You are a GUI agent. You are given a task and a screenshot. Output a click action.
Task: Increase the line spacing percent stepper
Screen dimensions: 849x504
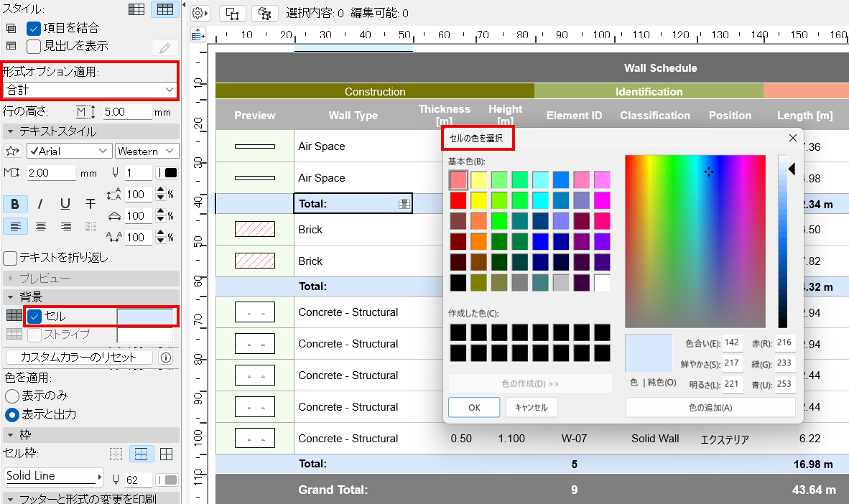click(x=160, y=190)
